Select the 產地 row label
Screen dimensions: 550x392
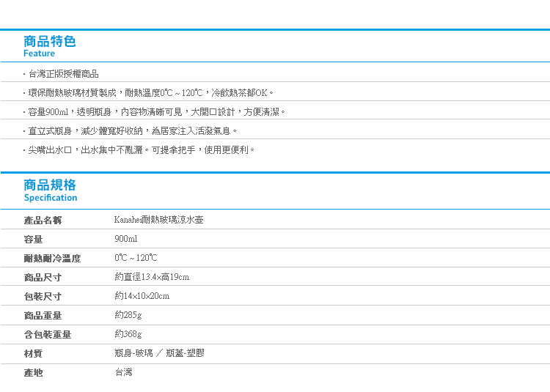click(x=33, y=373)
